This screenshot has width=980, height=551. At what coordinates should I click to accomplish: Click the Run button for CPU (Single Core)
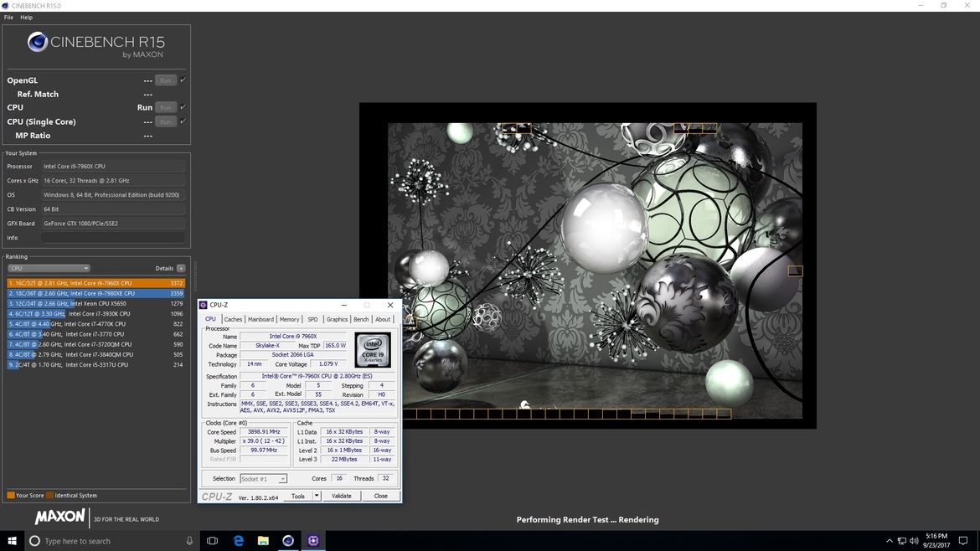coord(166,121)
